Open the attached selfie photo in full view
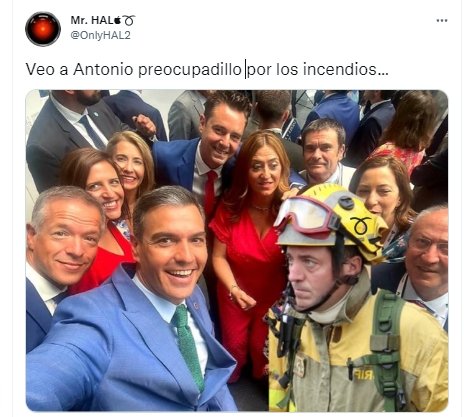 pos(237,250)
